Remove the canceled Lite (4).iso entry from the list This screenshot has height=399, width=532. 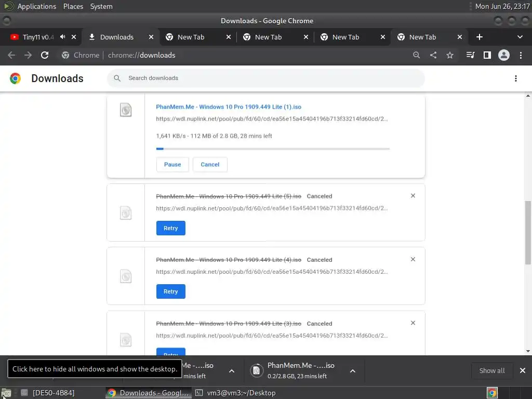click(x=413, y=259)
